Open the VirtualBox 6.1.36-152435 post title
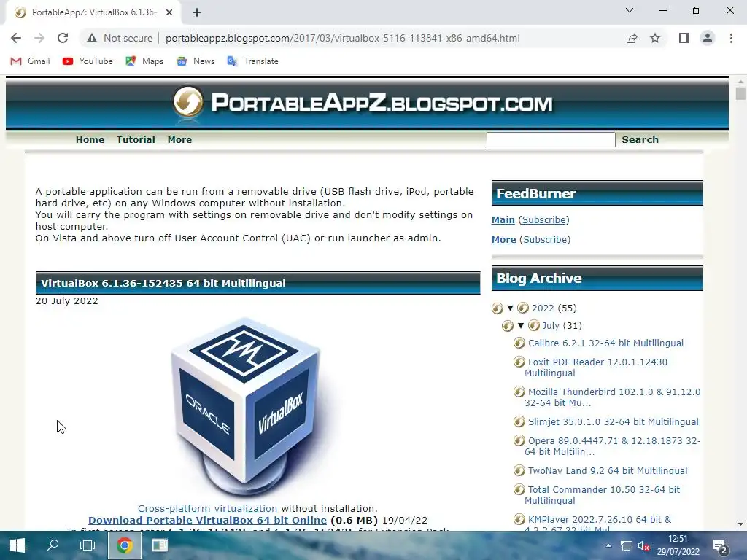The width and height of the screenshot is (747, 560). pyautogui.click(x=163, y=283)
